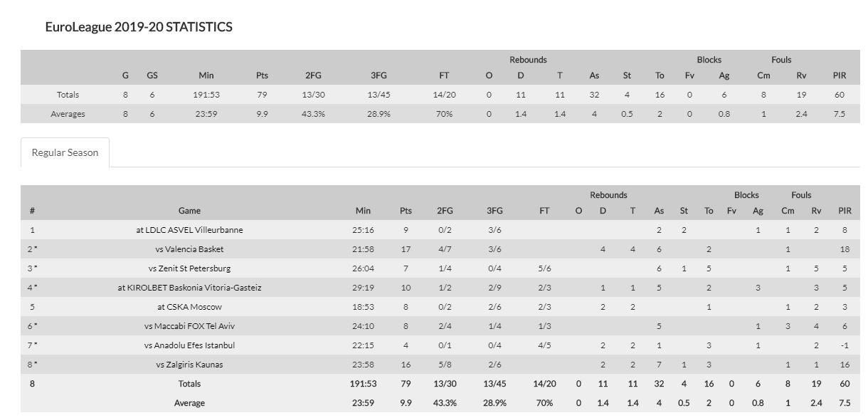
Task: Select the at CSKA Moscow game
Action: tap(189, 307)
